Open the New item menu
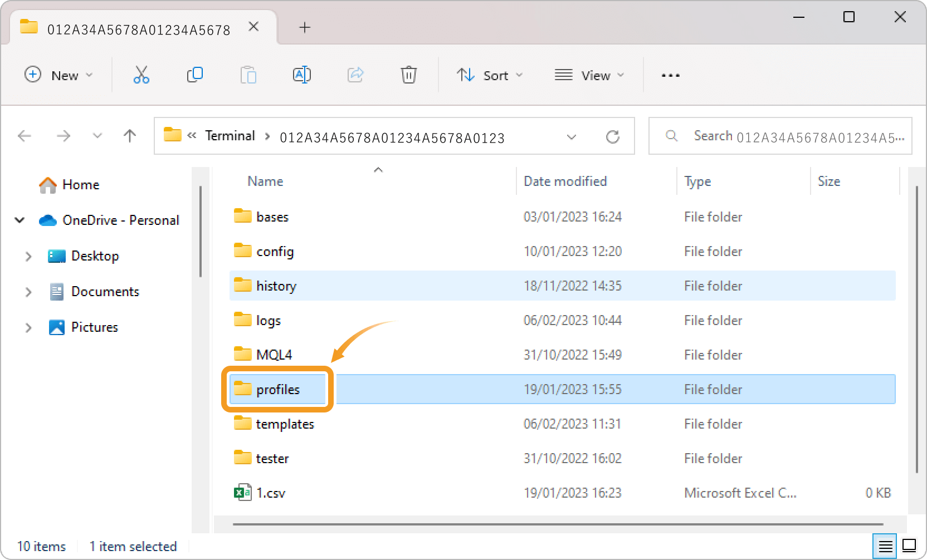The width and height of the screenshot is (927, 560). coord(58,75)
